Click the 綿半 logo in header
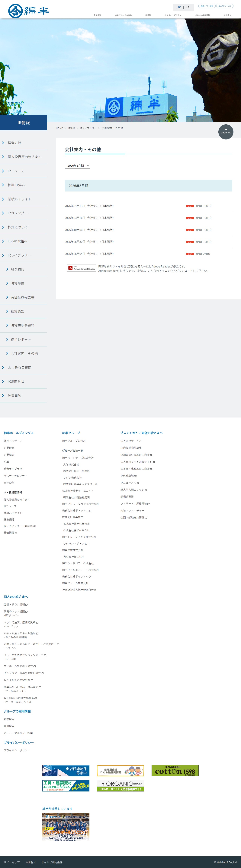Image resolution: width=241 pixels, height=868 pixels. pos(29,11)
